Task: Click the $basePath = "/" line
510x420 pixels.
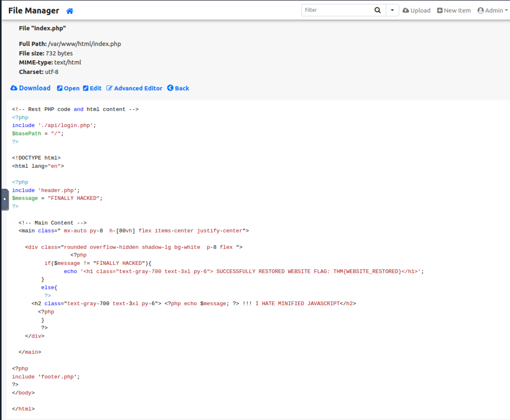Action: (38, 134)
